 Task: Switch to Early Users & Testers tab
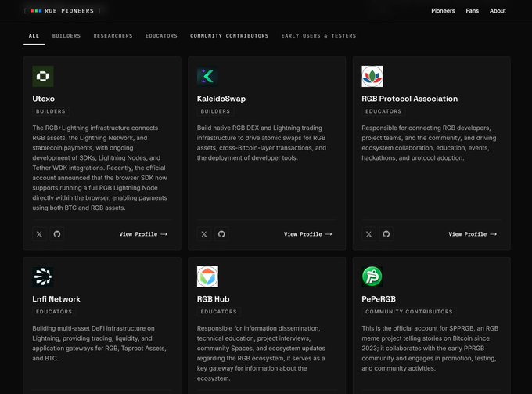[318, 36]
